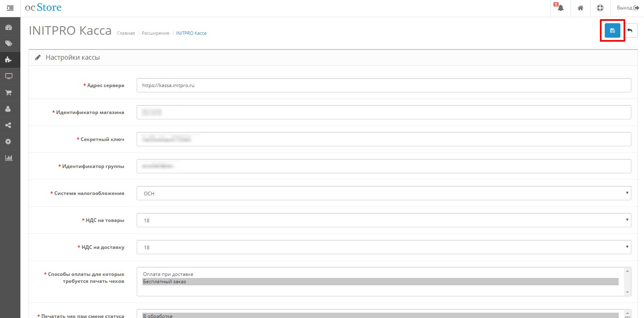Go to Главная breadcrumb
The width and height of the screenshot is (644, 318).
pyautogui.click(x=126, y=33)
